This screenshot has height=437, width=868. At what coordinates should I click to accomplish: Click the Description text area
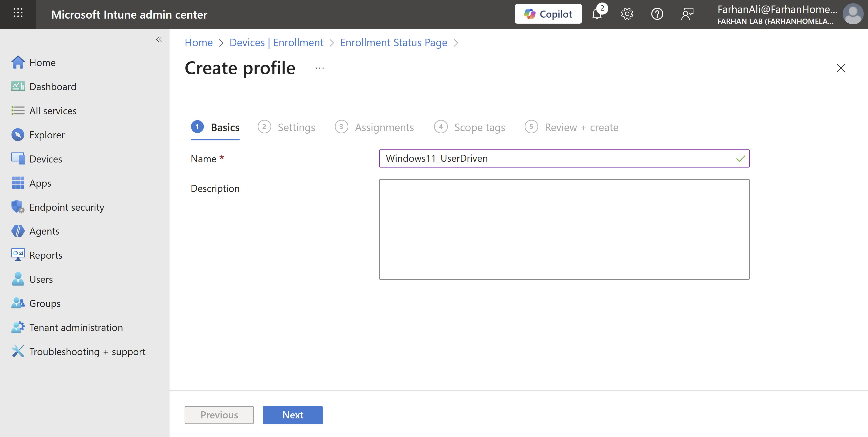pyautogui.click(x=564, y=229)
